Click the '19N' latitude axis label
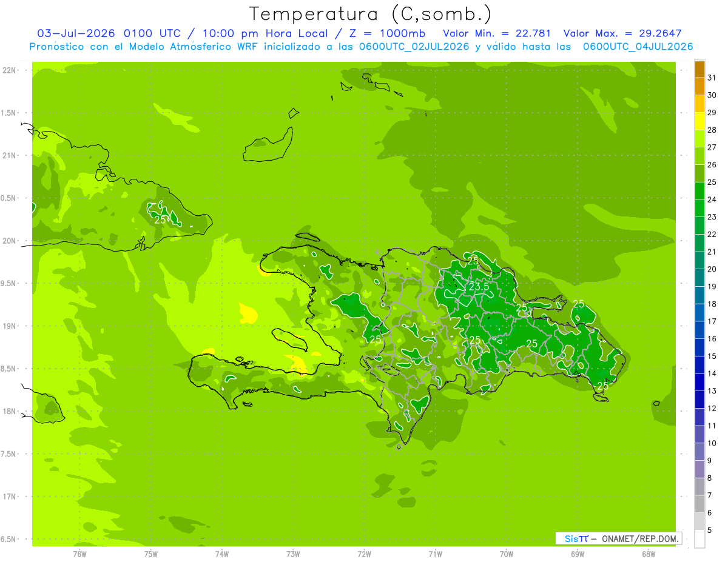 (9, 326)
